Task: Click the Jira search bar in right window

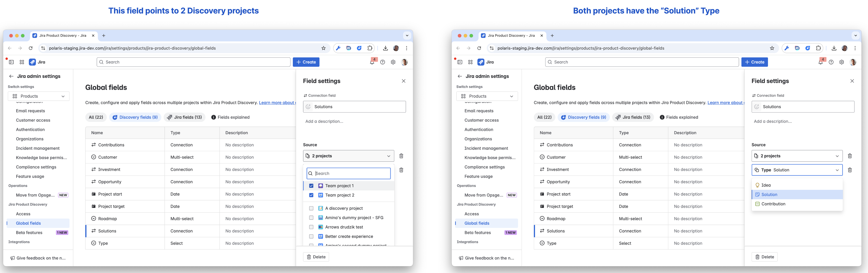Action: tap(642, 62)
